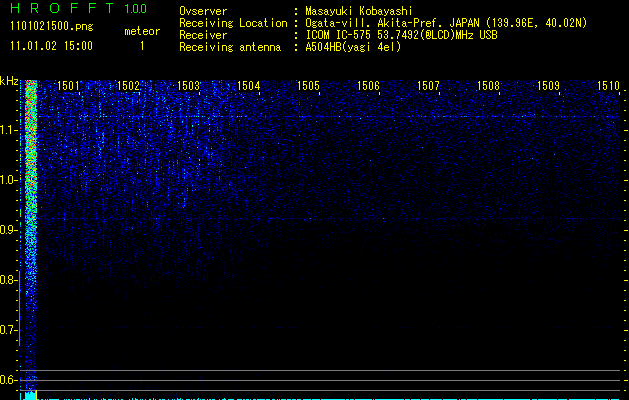This screenshot has width=629, height=400.
Task: Click the meteor label
Action: [x=142, y=31]
